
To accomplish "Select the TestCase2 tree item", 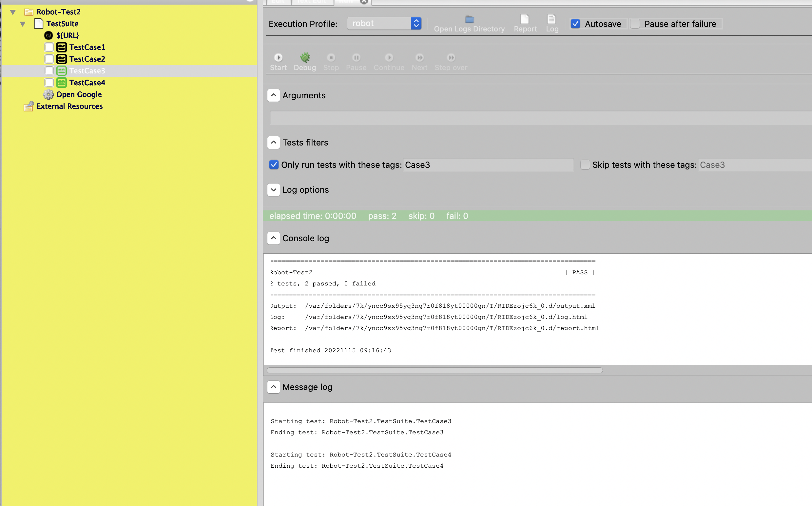I will [x=87, y=59].
